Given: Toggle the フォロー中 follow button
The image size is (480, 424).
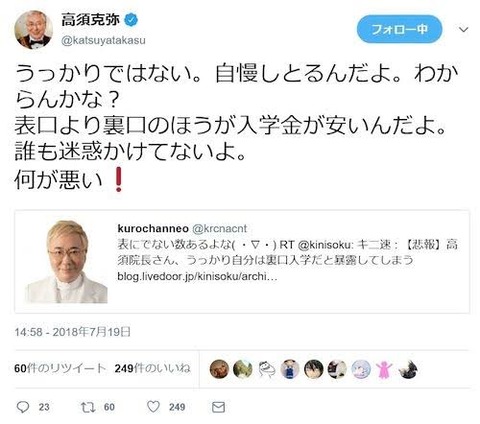Looking at the screenshot, I should [399, 29].
